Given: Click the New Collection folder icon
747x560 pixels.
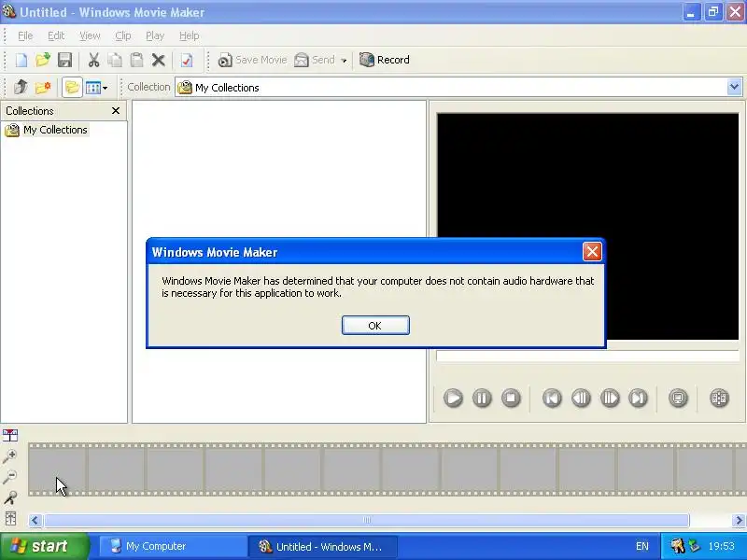Looking at the screenshot, I should [43, 87].
